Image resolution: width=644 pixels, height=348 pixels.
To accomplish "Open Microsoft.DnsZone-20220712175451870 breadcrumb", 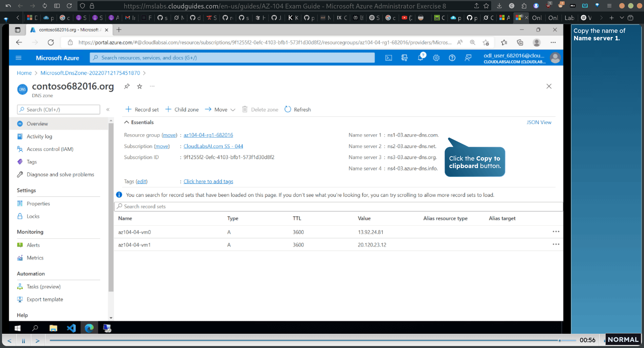I will point(90,73).
